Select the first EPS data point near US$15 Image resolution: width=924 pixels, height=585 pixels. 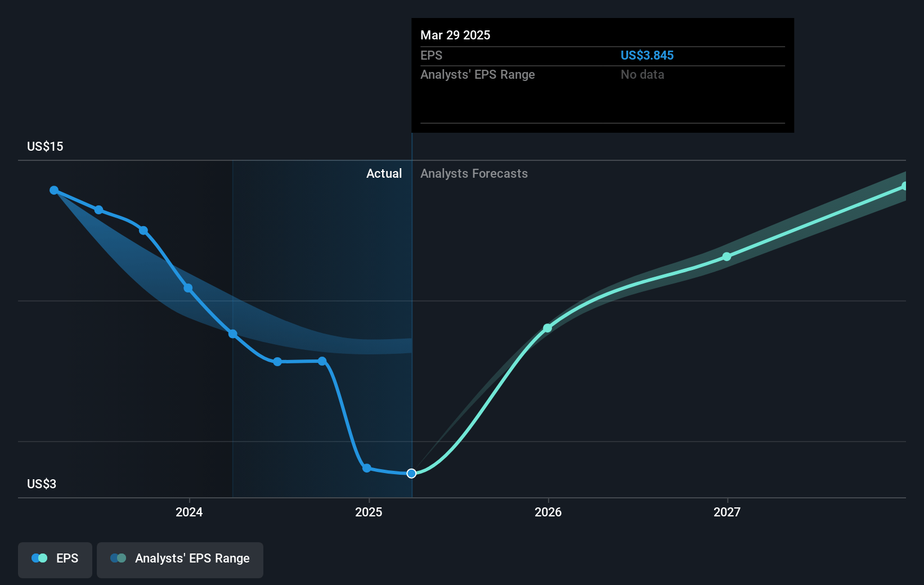tap(54, 190)
